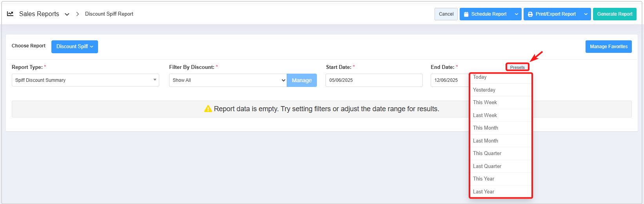Click the Manage Favorites button
The height and width of the screenshot is (204, 644).
(x=608, y=47)
